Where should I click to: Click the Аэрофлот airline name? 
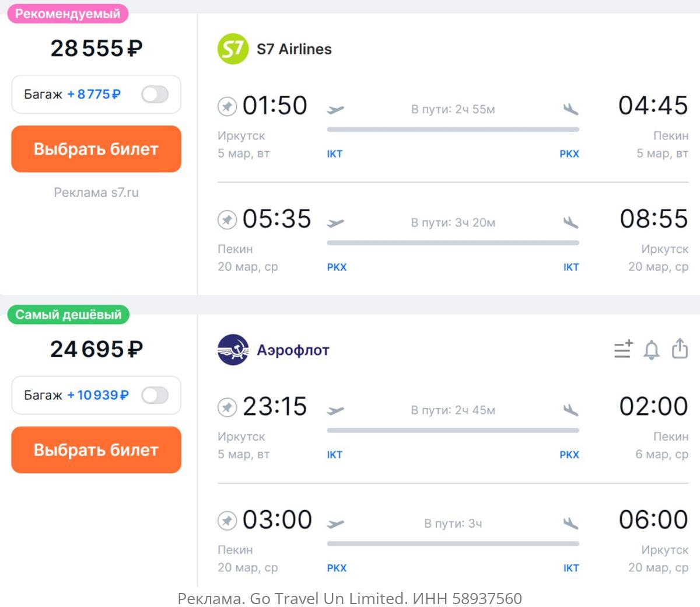(293, 350)
